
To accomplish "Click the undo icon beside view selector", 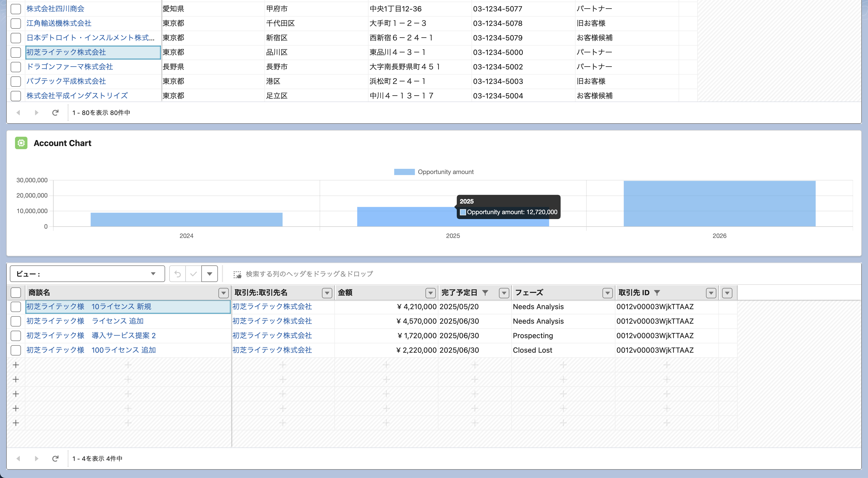I will click(x=177, y=274).
